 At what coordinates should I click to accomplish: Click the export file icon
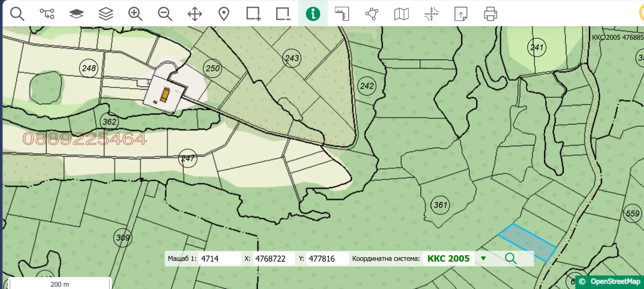click(x=461, y=14)
